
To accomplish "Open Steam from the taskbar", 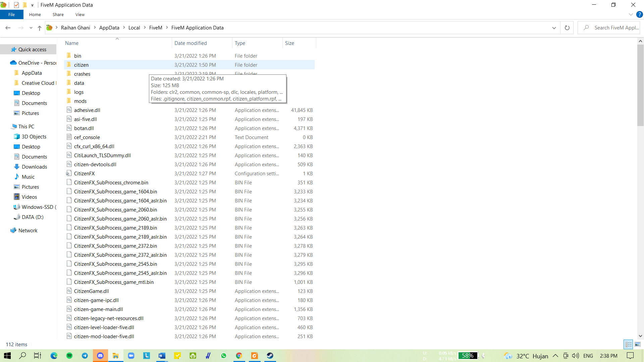I will [270, 356].
